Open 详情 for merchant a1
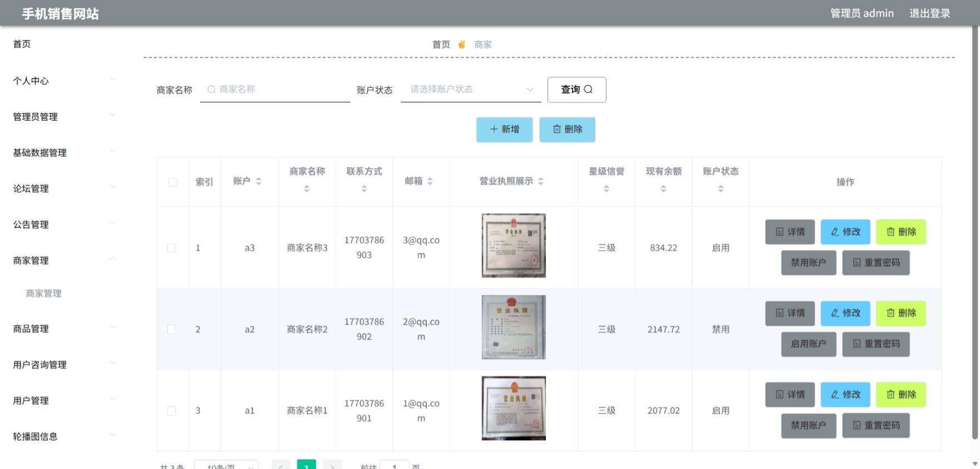 point(790,395)
